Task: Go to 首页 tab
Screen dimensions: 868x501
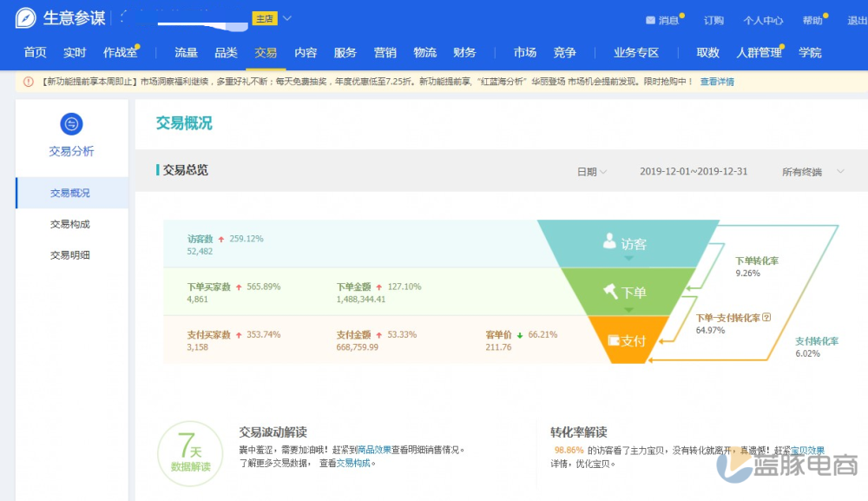Action: click(x=36, y=53)
